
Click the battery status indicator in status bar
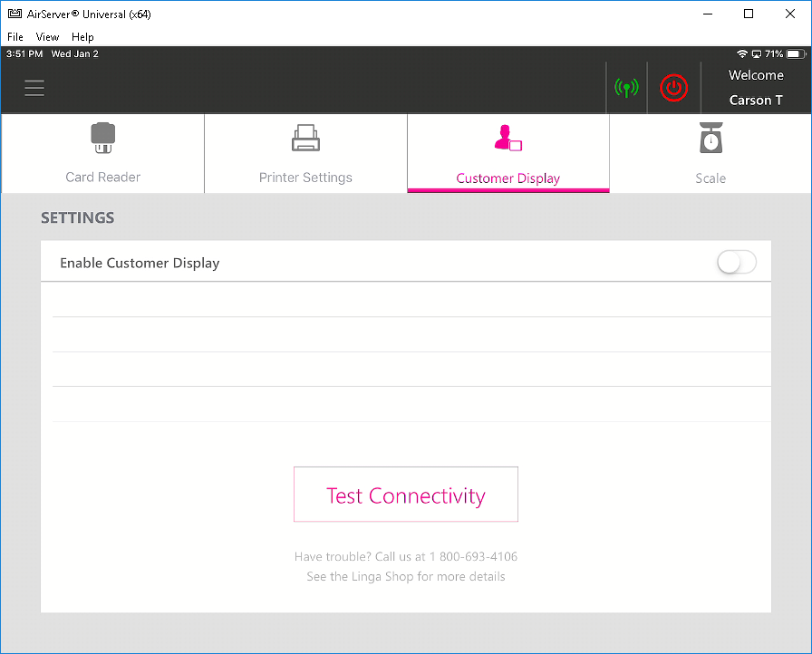tap(774, 54)
